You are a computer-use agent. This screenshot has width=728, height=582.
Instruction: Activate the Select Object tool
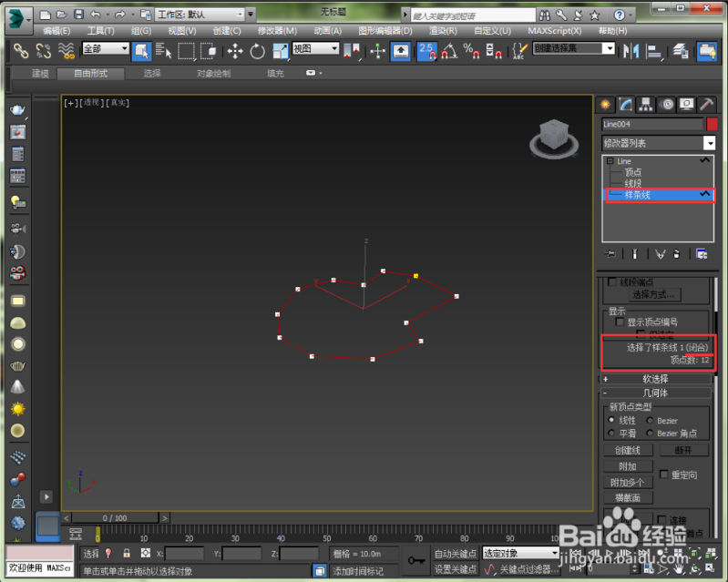point(141,51)
